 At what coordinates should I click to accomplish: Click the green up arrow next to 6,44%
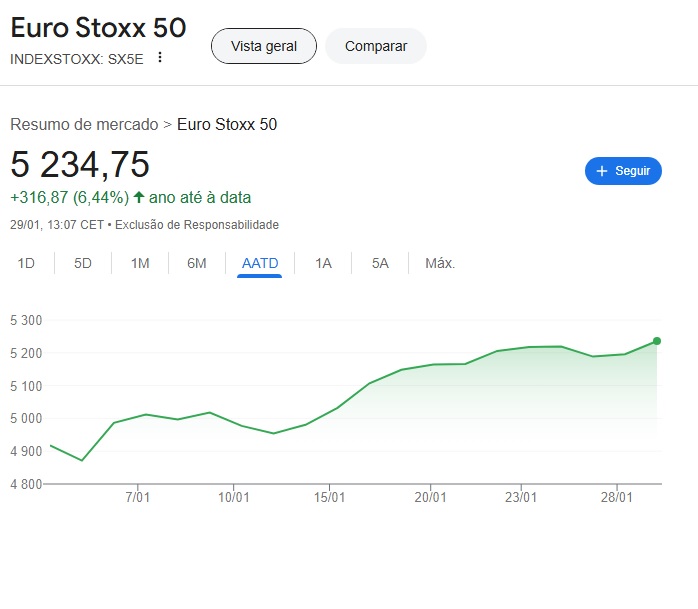[138, 197]
